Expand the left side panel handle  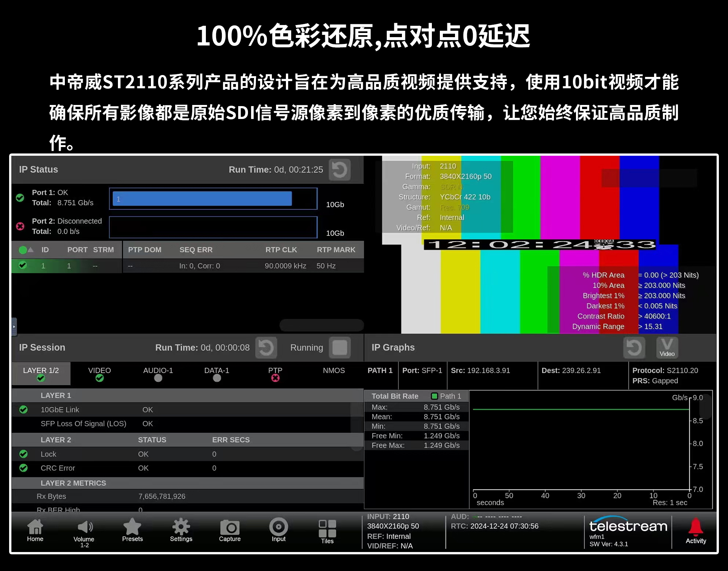tap(14, 327)
